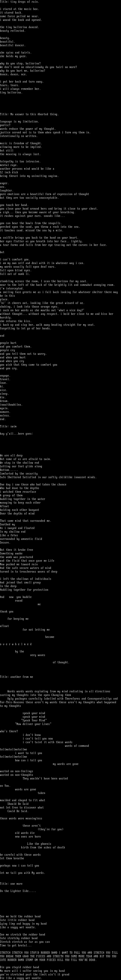Click the 'Title: swim' heading

8,426
